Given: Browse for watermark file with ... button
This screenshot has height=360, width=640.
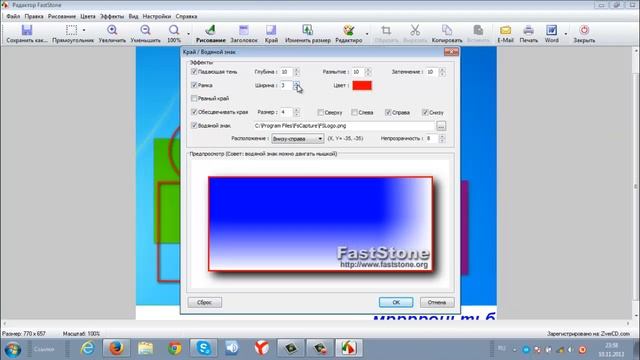Looking at the screenshot, I should pos(441,126).
